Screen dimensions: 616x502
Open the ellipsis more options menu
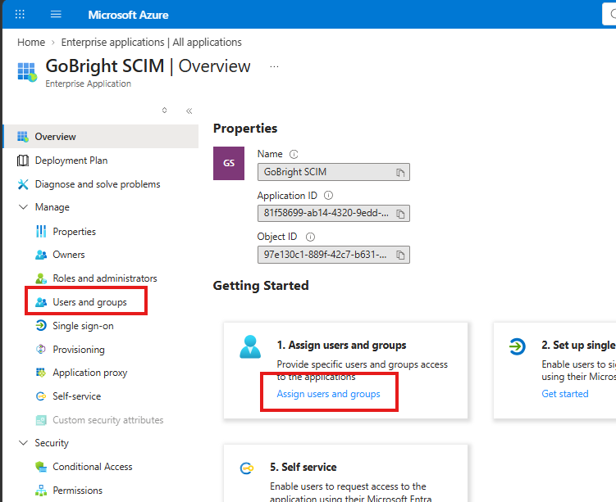274,66
